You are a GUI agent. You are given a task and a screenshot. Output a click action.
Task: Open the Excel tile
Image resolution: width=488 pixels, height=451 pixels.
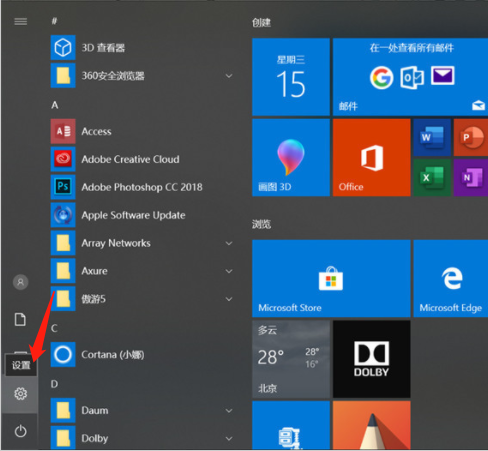pos(432,178)
